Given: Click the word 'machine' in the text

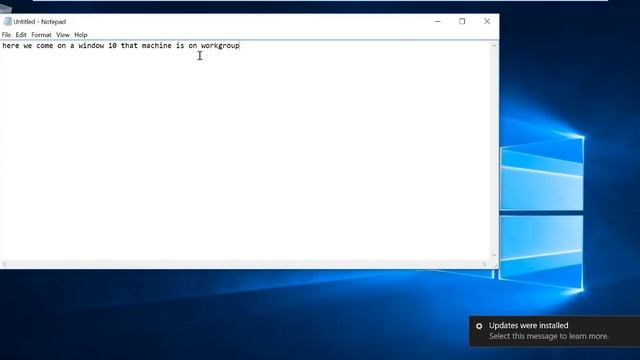Looking at the screenshot, I should [x=157, y=46].
